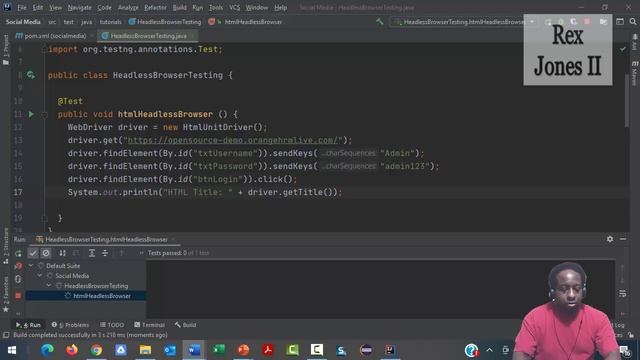Viewport: 640px width, 360px height.
Task: Click the Windows Start button
Action: click(12, 350)
